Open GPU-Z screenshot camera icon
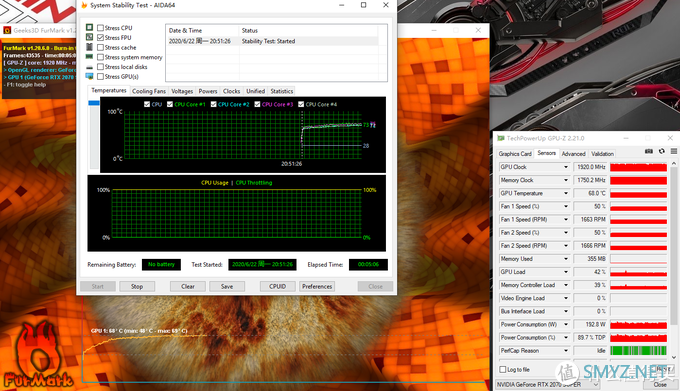The image size is (680, 391). pyautogui.click(x=649, y=151)
